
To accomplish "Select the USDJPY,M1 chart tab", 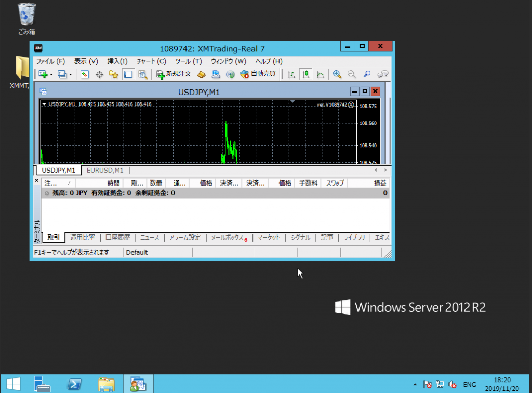I will click(58, 171).
